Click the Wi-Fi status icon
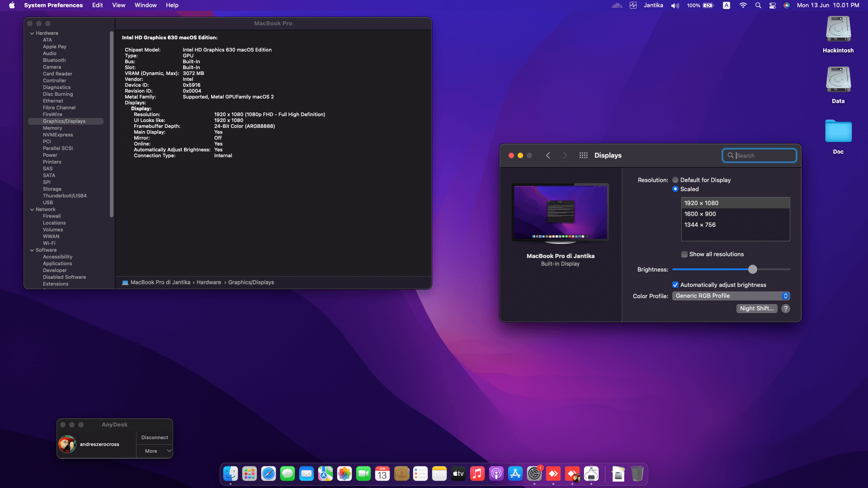 tap(743, 5)
